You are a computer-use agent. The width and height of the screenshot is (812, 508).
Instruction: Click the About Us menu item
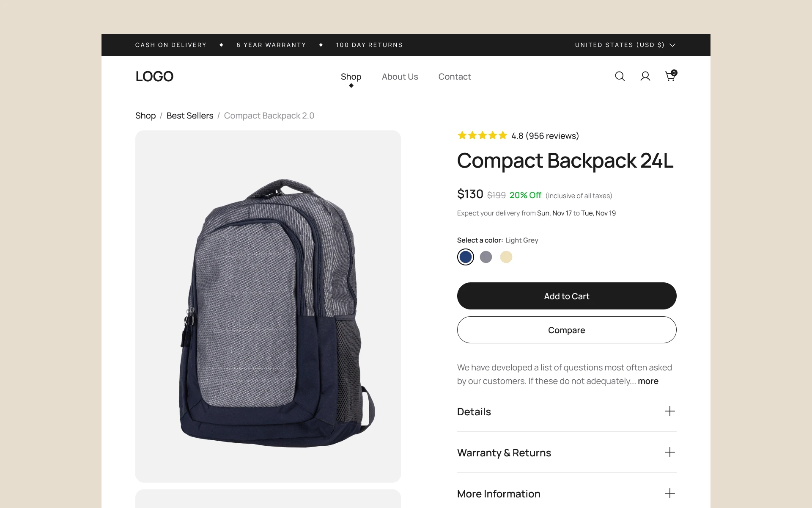[x=399, y=76]
